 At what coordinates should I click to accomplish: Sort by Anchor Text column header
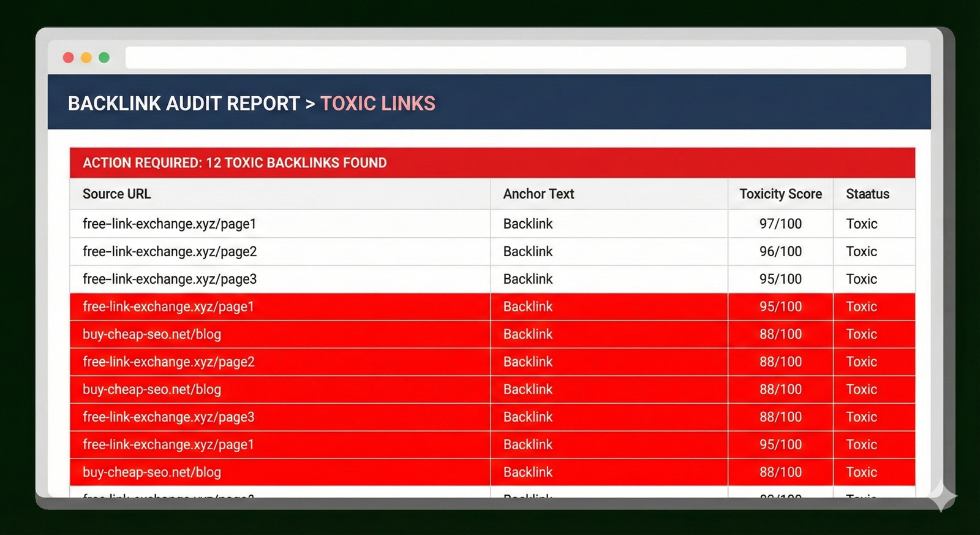coord(538,194)
